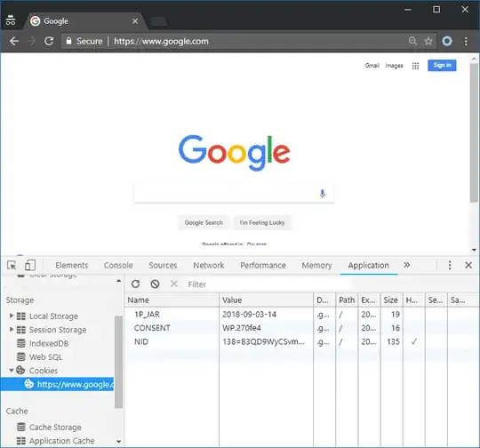
Task: Select the NID cookie row
Action: coord(302,341)
